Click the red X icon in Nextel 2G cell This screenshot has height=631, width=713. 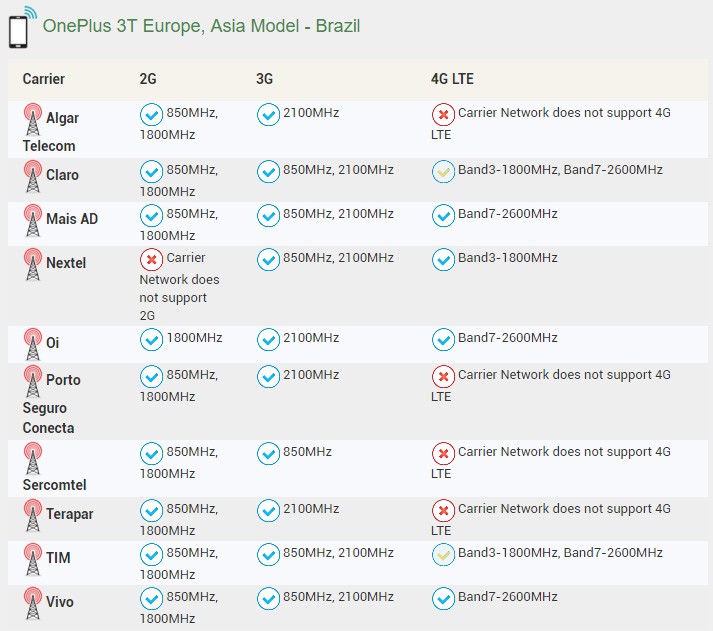tap(151, 259)
